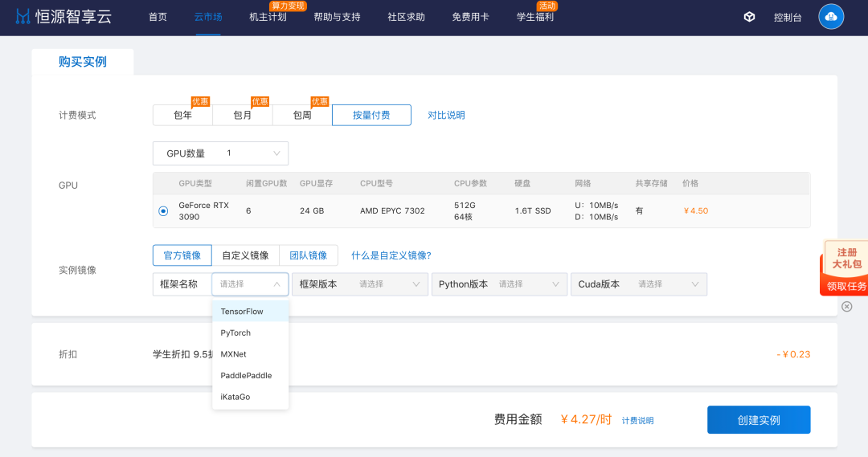The image size is (868, 457).
Task: Expand the GPU数量 dropdown
Action: click(220, 153)
